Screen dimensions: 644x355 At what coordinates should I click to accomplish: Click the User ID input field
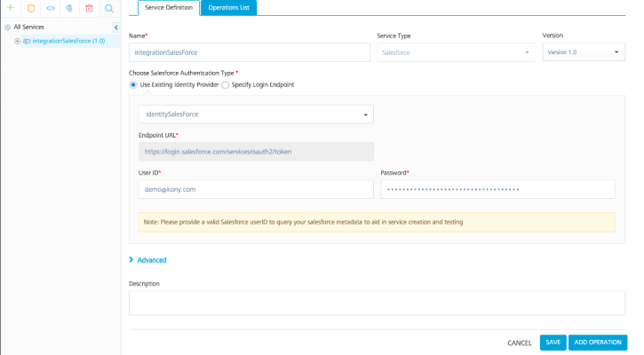click(x=256, y=190)
